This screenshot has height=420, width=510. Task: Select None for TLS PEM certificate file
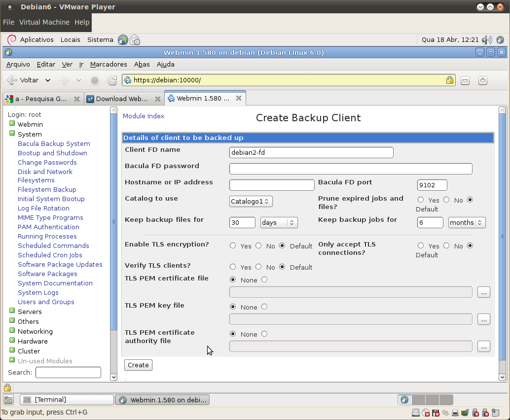(232, 280)
